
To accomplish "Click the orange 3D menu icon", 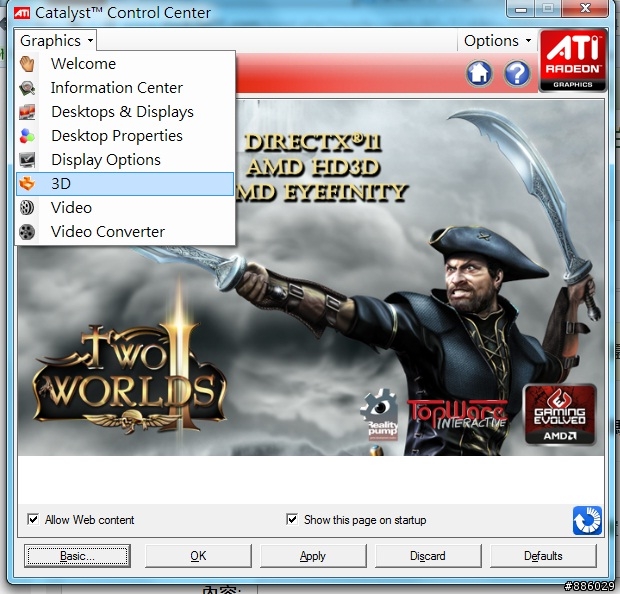I will 27,184.
